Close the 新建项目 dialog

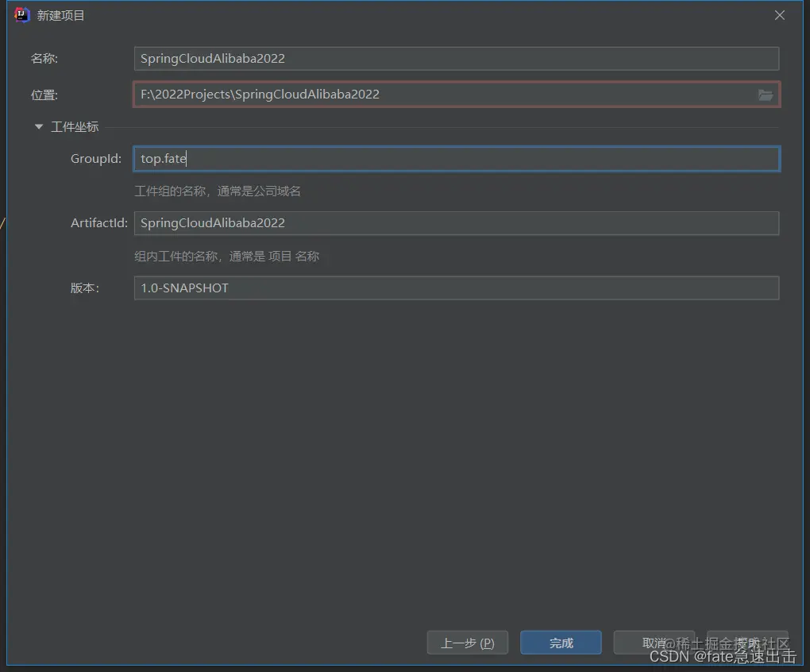[x=780, y=16]
